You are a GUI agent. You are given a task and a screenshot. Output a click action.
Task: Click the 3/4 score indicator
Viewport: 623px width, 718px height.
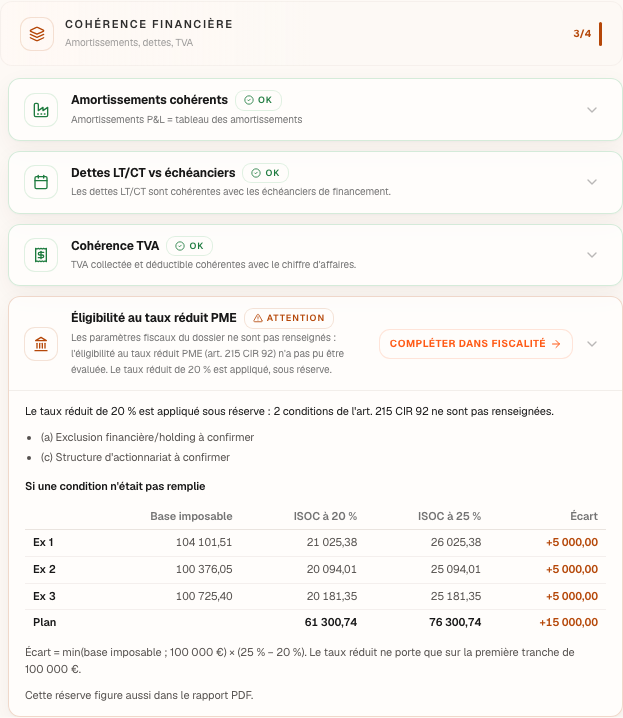(x=582, y=33)
